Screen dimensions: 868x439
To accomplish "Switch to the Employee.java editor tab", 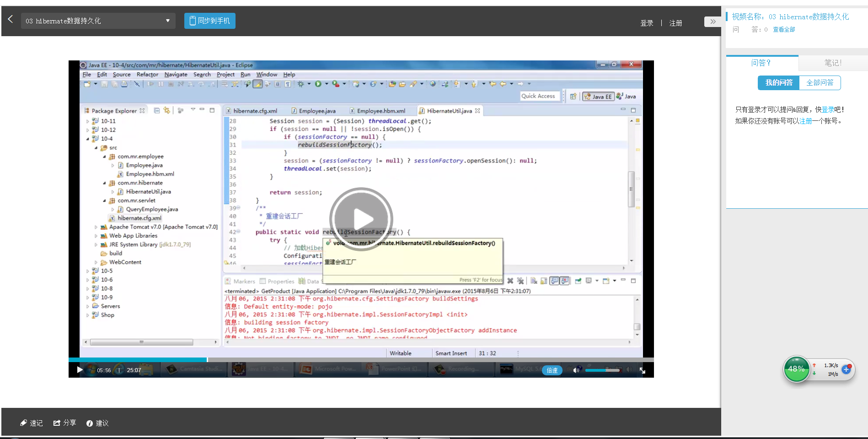I will click(x=314, y=111).
